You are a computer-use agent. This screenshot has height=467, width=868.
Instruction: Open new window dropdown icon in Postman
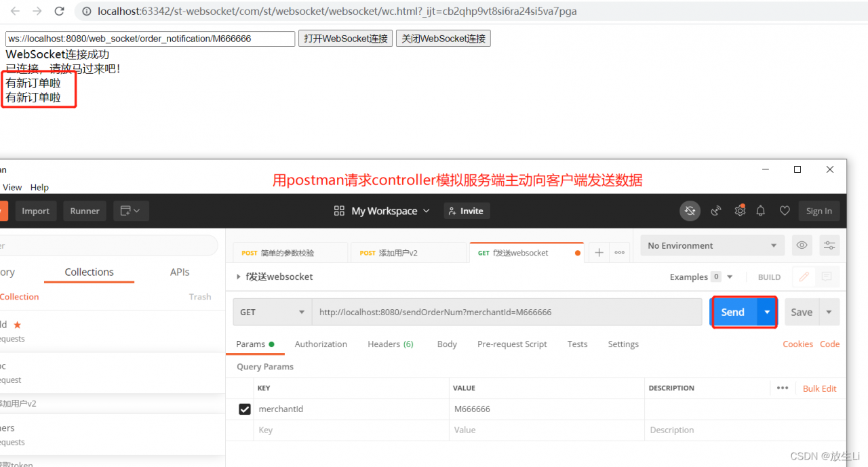pyautogui.click(x=131, y=211)
